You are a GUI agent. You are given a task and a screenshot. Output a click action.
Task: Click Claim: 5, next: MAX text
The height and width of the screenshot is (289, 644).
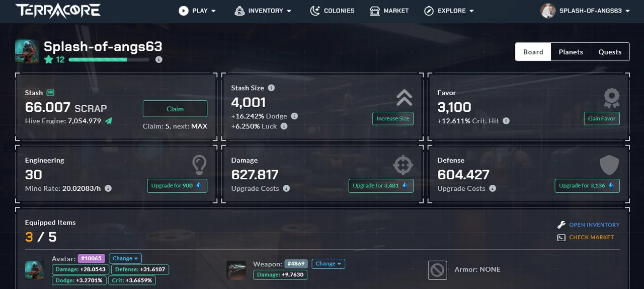[x=175, y=126]
